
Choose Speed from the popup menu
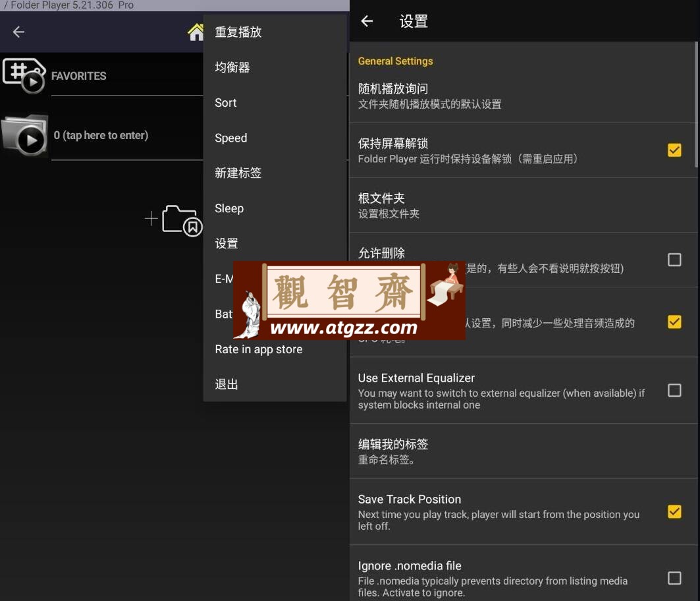[x=275, y=138]
